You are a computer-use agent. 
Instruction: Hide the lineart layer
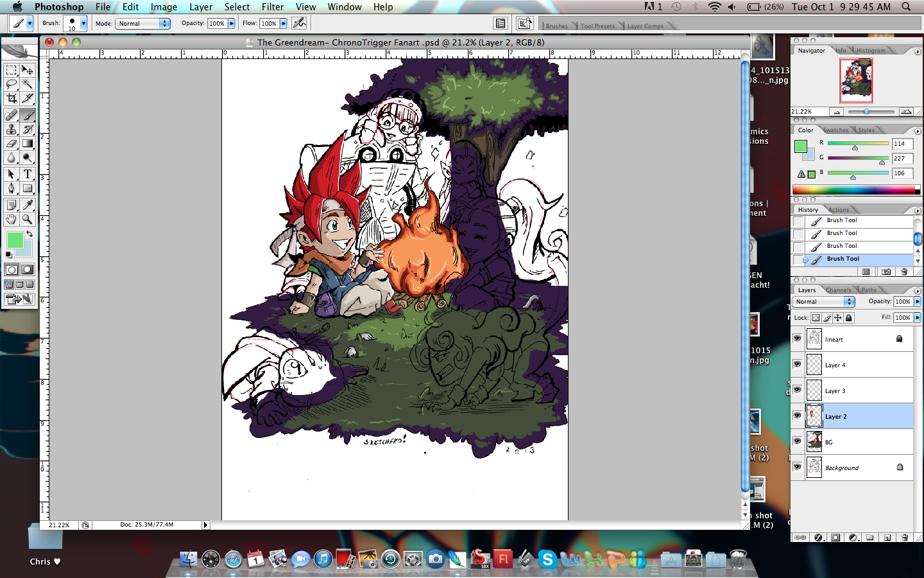tap(798, 338)
